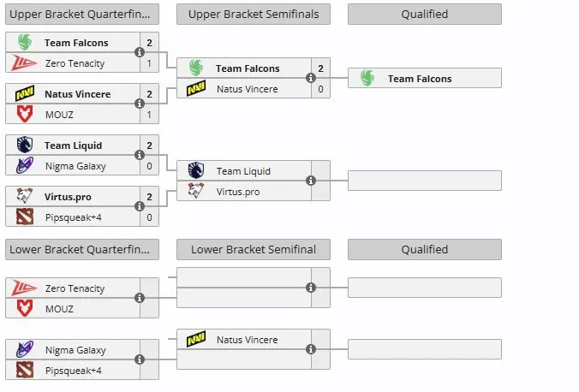
Task: Open info icon for Team Liquid vs Virtus.pro semifinal
Action: click(311, 181)
